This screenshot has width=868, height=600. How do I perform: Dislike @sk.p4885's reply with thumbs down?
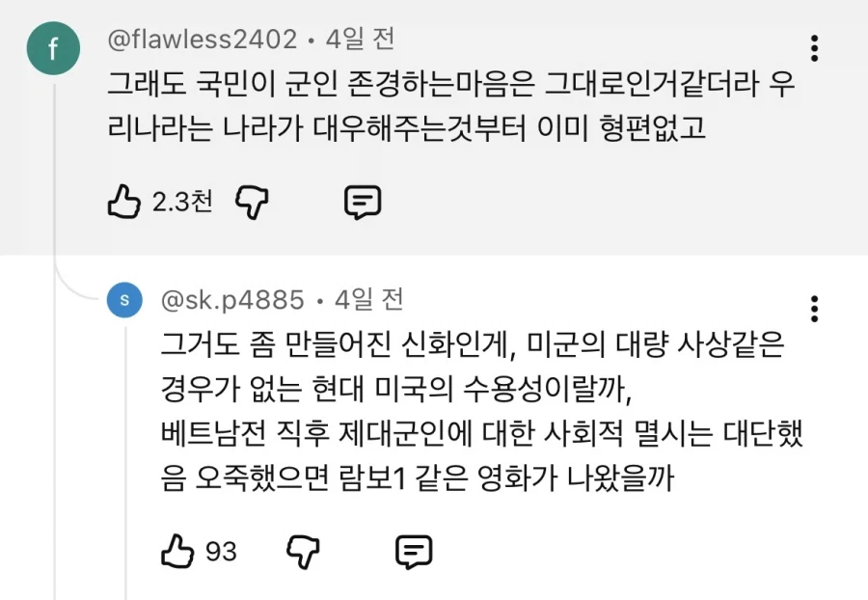click(x=304, y=550)
